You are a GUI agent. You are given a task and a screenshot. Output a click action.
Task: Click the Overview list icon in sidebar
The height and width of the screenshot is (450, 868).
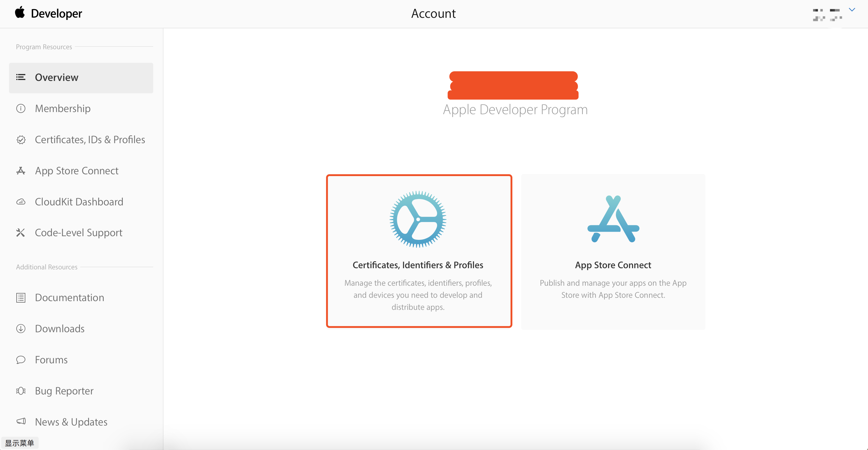coord(21,77)
